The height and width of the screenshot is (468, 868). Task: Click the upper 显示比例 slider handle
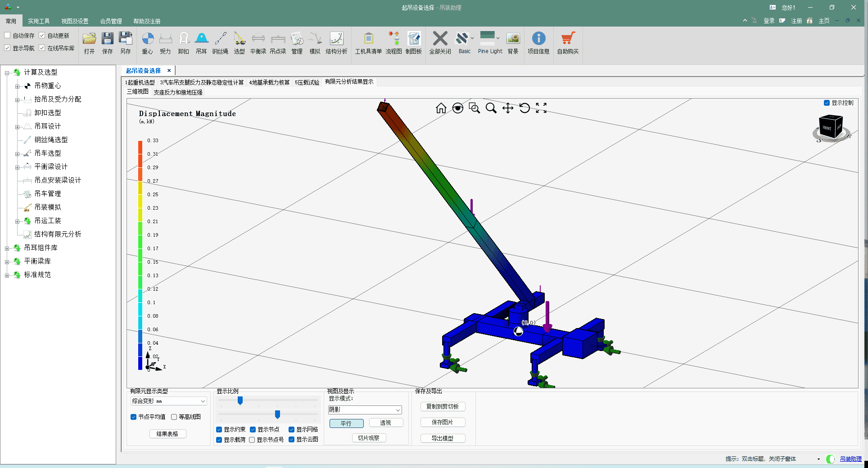tap(240, 400)
